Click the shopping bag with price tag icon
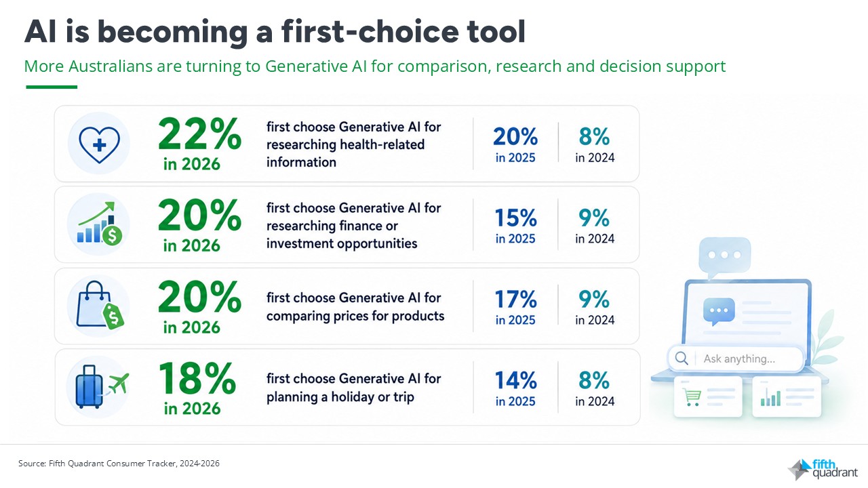The height and width of the screenshot is (488, 868). [99, 306]
